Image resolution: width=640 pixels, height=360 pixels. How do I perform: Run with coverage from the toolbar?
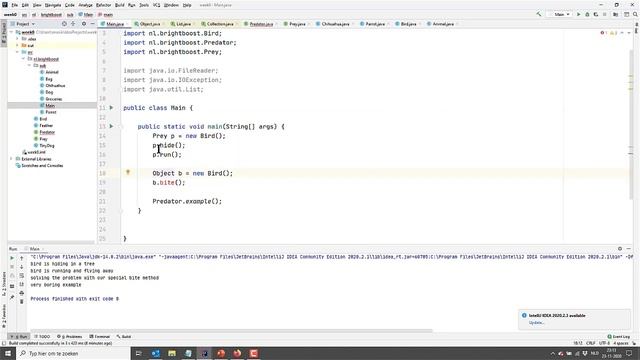point(596,14)
